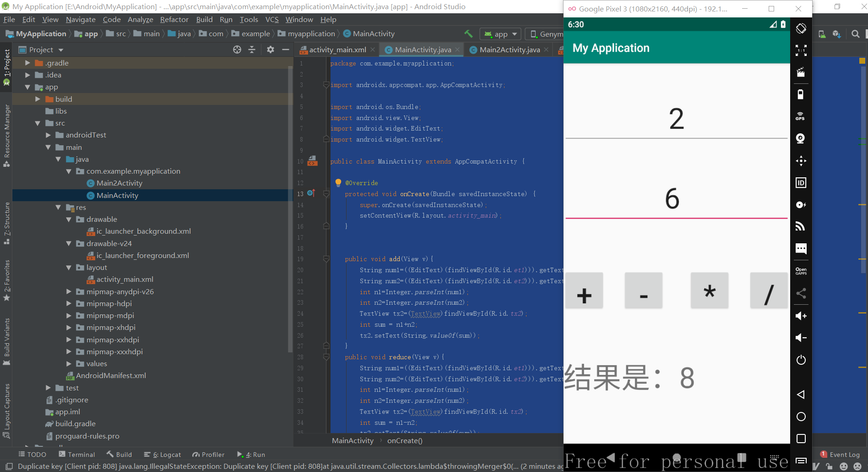Viewport: 868px width, 472px height.
Task: Expand the mipmap-hdpi folder
Action: (69, 303)
